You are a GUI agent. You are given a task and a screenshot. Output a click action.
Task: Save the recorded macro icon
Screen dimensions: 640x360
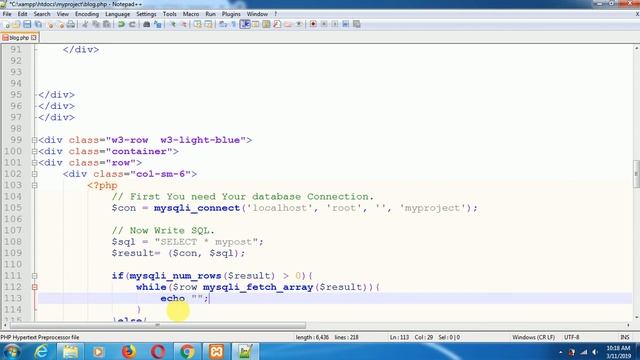356,24
